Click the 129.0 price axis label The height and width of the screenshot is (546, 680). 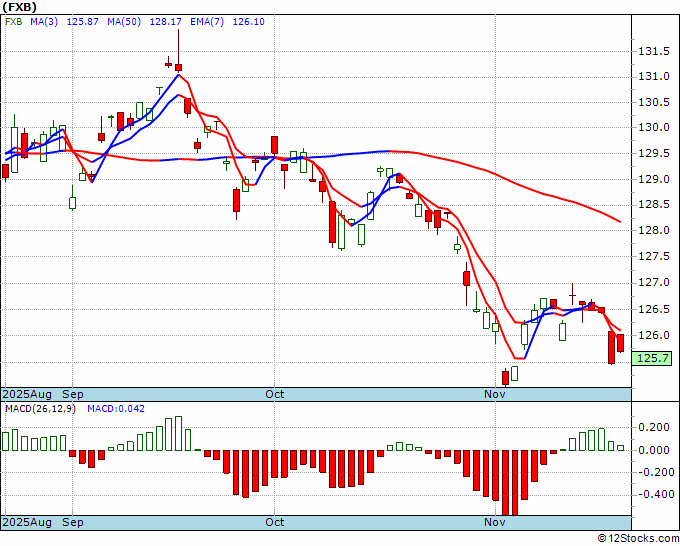[x=654, y=179]
